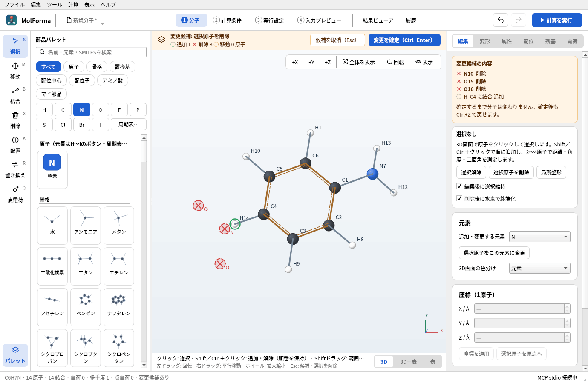Open 周期表 element picker
588x383 pixels.
tap(129, 124)
